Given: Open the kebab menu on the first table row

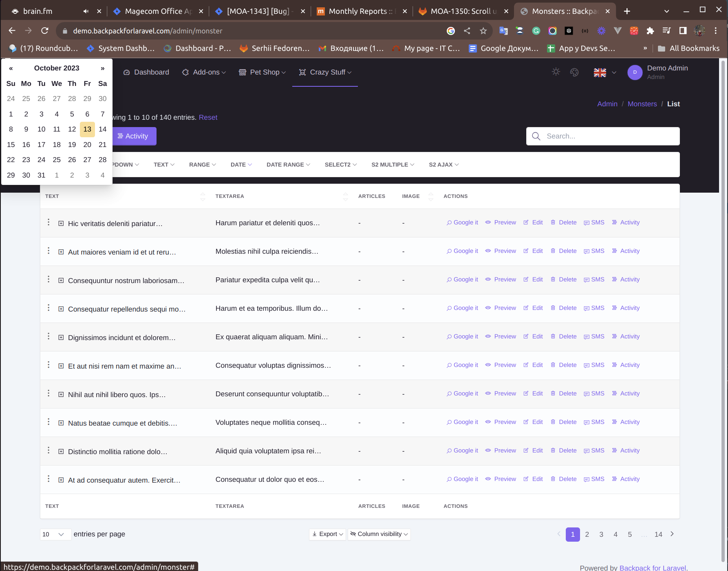Looking at the screenshot, I should (49, 222).
